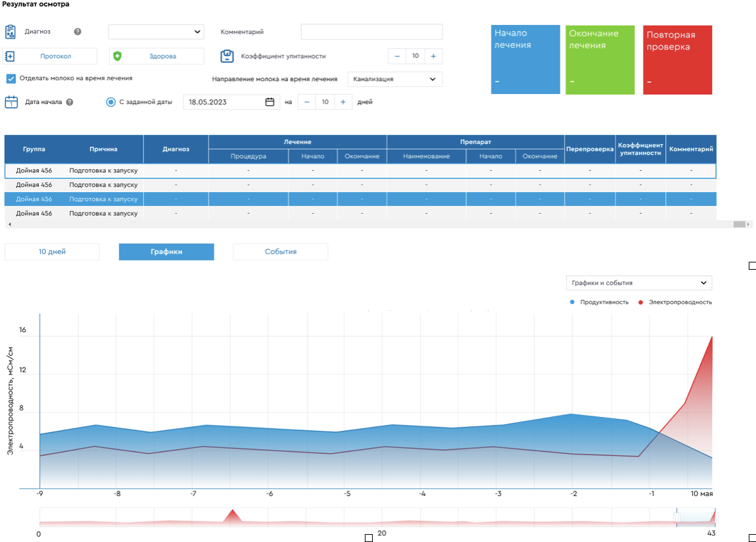Click the red Повторная проверка tile

tap(677, 60)
